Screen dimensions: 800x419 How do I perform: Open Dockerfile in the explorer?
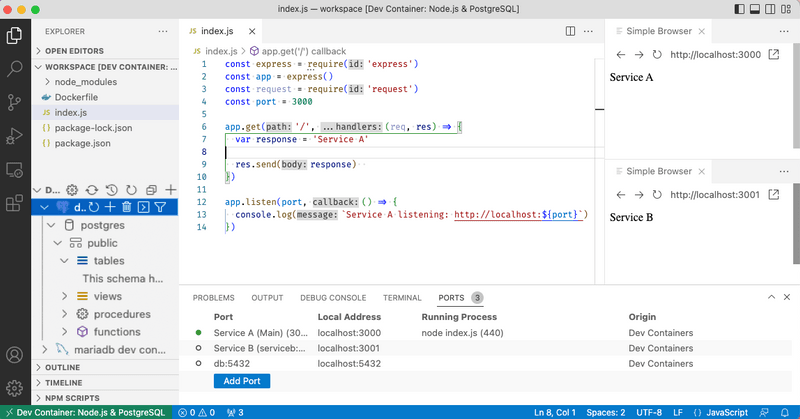tap(105, 97)
